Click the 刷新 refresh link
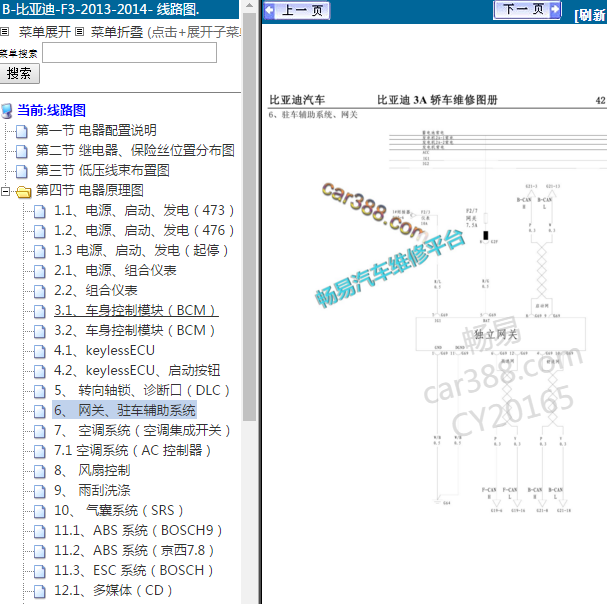This screenshot has height=604, width=607. (591, 15)
